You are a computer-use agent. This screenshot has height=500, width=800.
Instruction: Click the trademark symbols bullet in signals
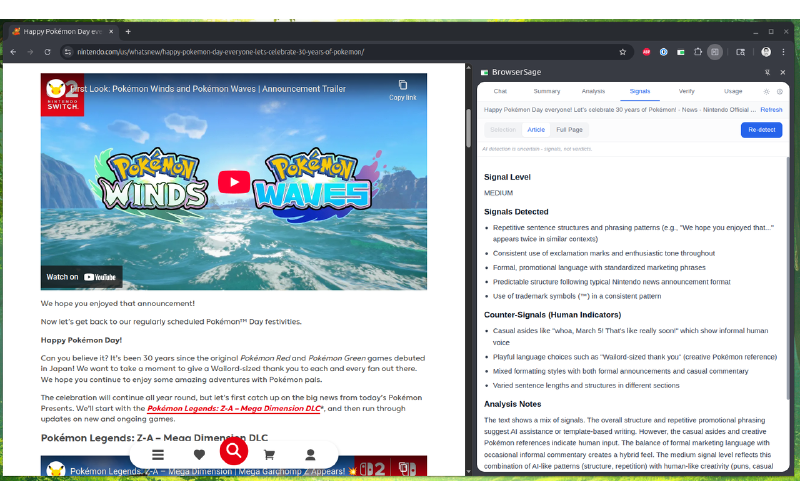tap(577, 296)
